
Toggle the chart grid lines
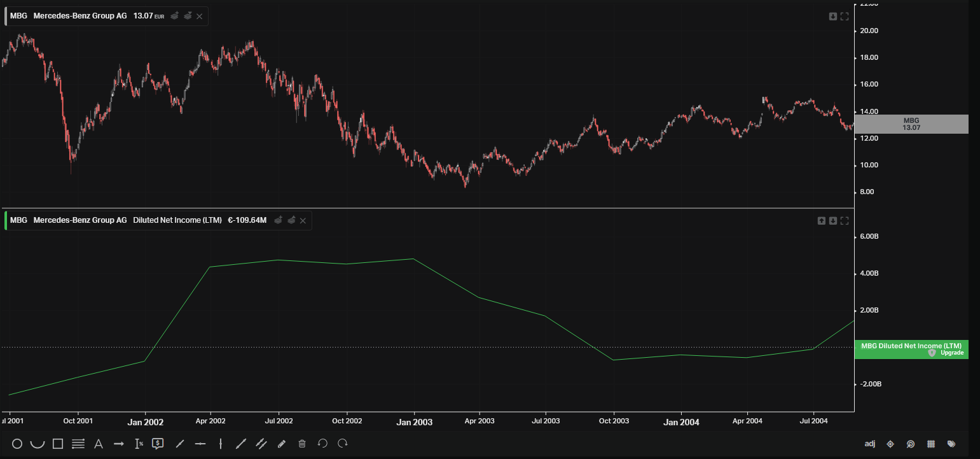931,444
